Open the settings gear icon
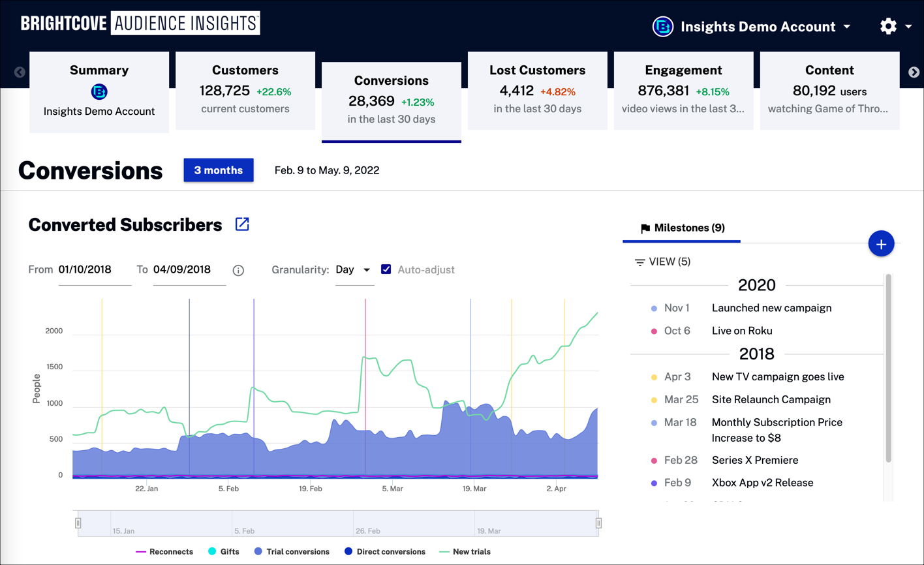The width and height of the screenshot is (924, 565). [887, 26]
